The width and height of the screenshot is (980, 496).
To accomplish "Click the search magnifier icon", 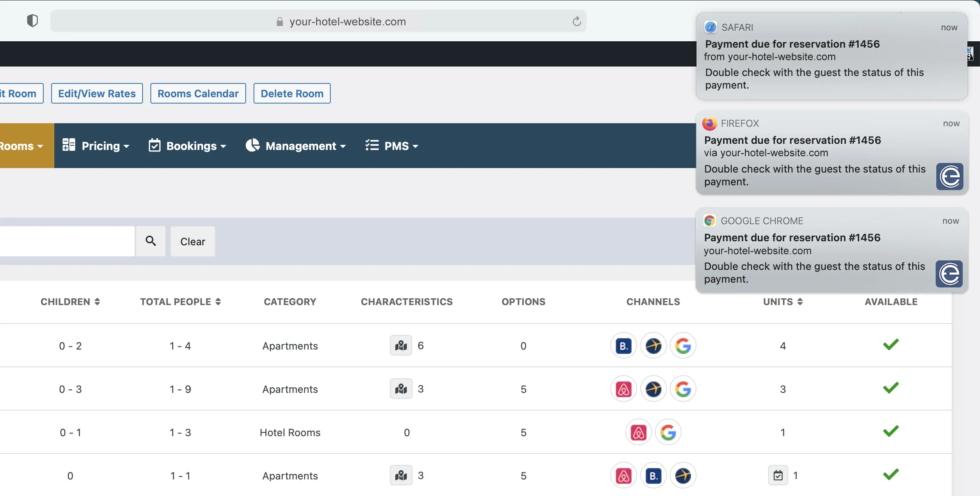I will (150, 241).
